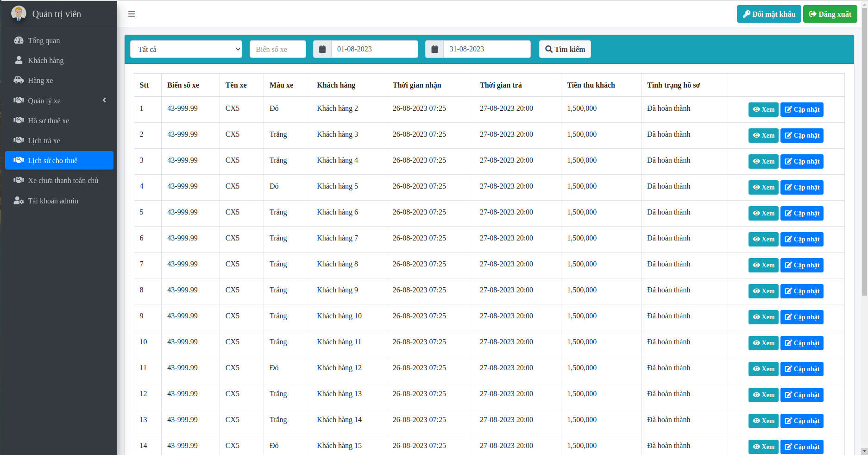
Task: Click the hamburger menu icon to collapse sidebar
Action: tap(132, 14)
